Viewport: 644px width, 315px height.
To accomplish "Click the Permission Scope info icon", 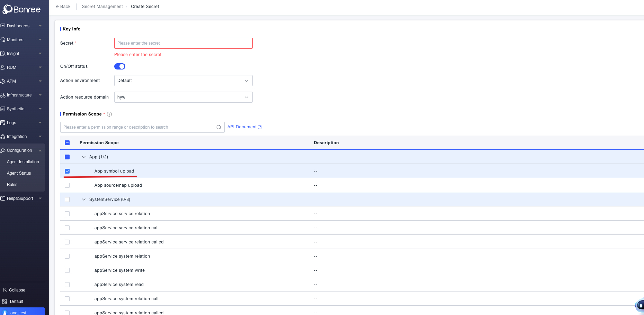I will coord(109,114).
